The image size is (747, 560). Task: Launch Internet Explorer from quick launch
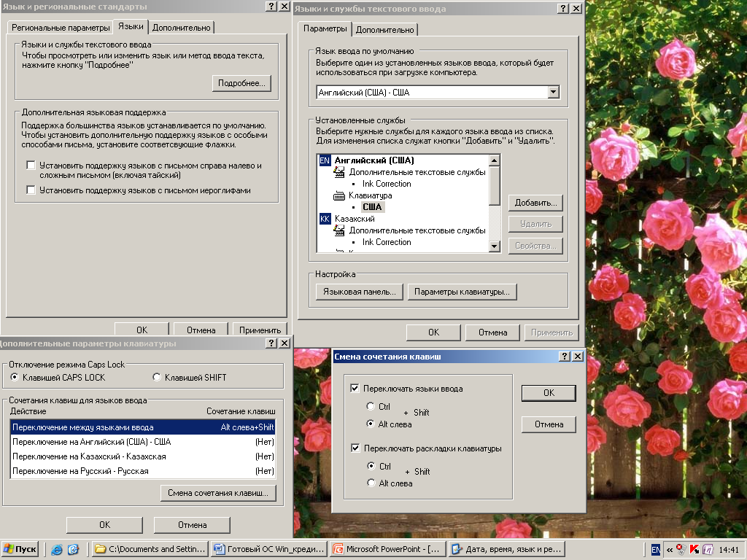coord(57,550)
